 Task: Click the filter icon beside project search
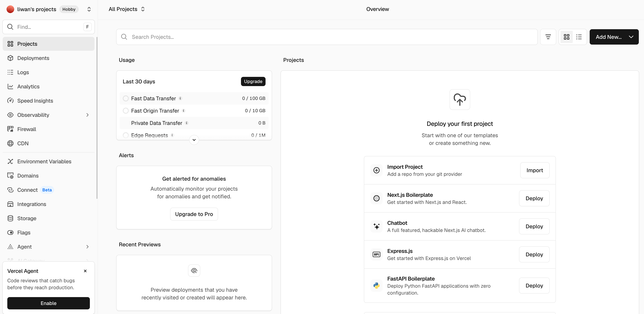pos(548,37)
